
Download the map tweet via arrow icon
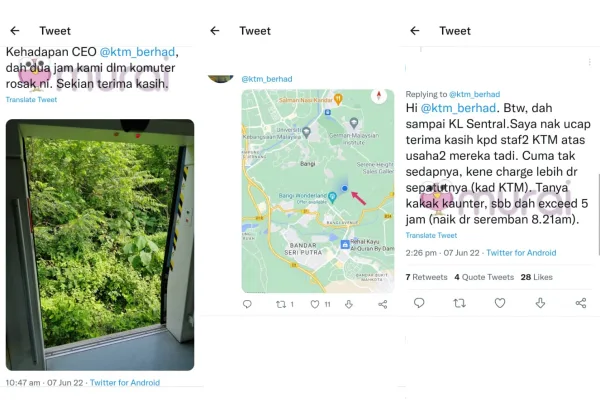click(x=349, y=304)
